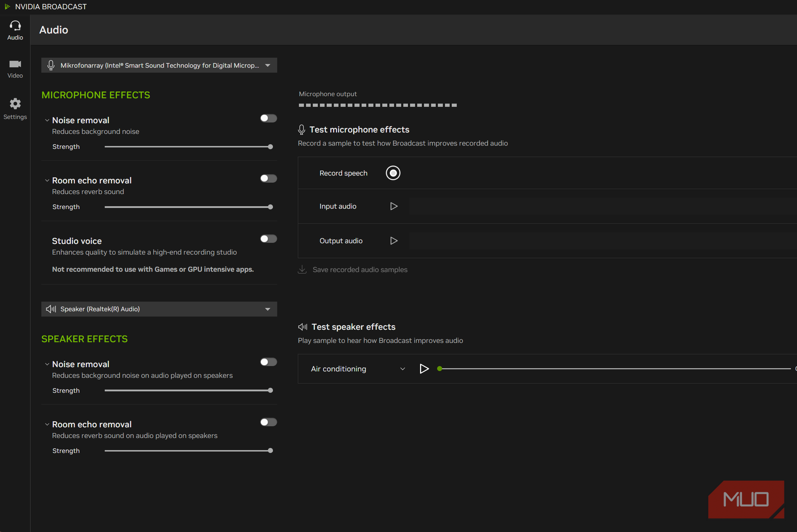Click the NVIDIA Broadcast logo icon

(x=7, y=7)
